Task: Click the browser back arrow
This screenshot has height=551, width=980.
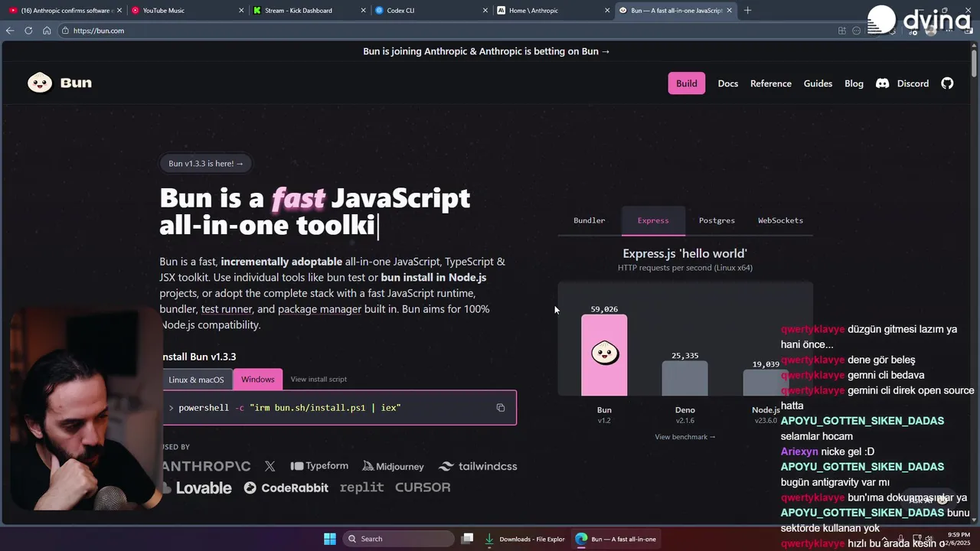Action: (10, 31)
